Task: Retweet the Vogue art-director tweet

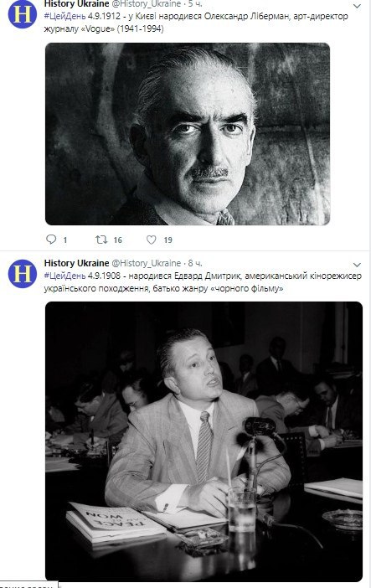Action: coord(101,240)
